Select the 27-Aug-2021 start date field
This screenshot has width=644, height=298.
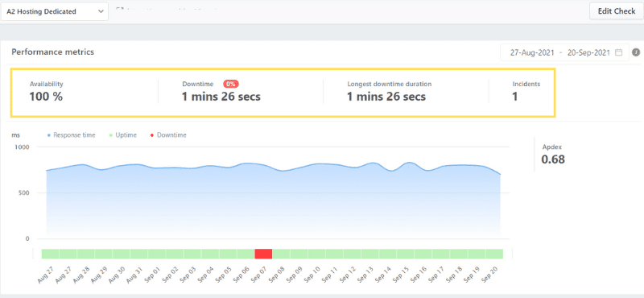[x=532, y=52]
